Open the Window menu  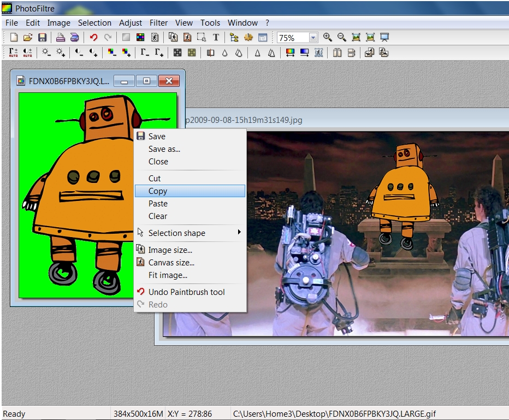242,23
